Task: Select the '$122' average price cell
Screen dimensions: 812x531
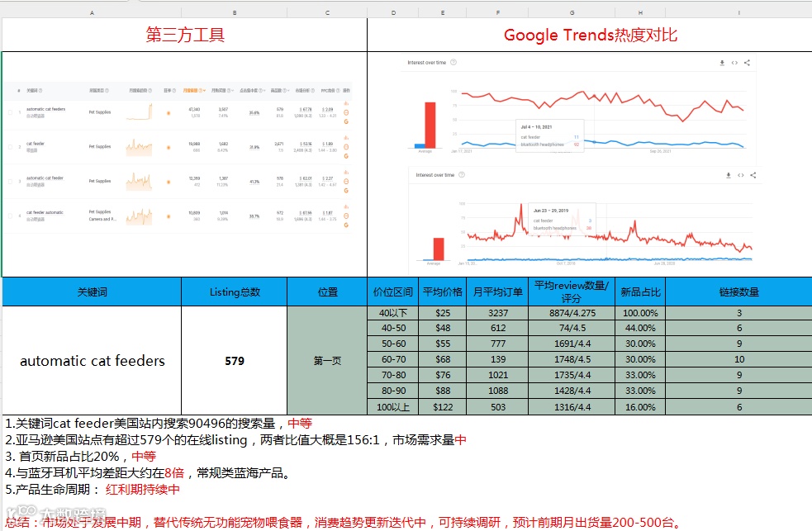Action: pyautogui.click(x=443, y=407)
